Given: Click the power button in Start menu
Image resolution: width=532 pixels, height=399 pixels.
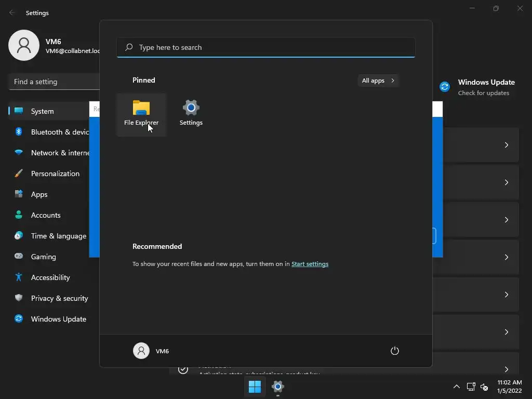Looking at the screenshot, I should tap(395, 351).
